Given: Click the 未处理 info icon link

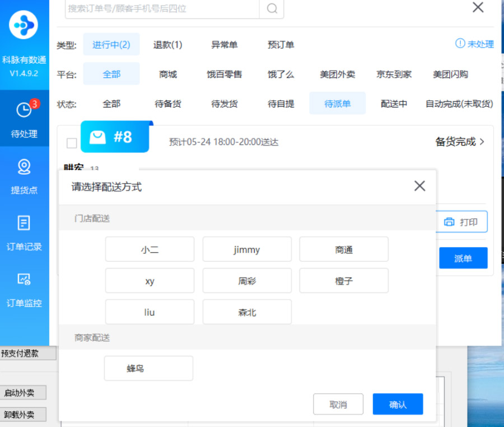Looking at the screenshot, I should [x=474, y=44].
